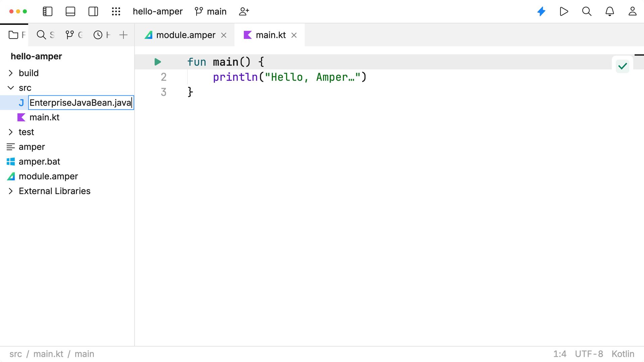The height and width of the screenshot is (362, 644).
Task: Click the run gutter icon beside fun main
Action: (x=158, y=62)
